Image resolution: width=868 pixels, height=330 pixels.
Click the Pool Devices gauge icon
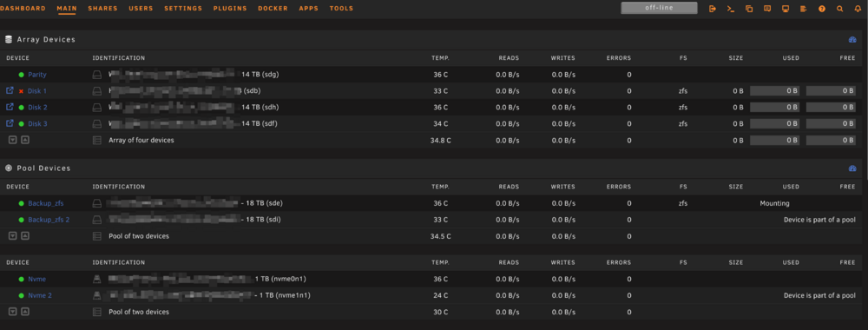852,168
